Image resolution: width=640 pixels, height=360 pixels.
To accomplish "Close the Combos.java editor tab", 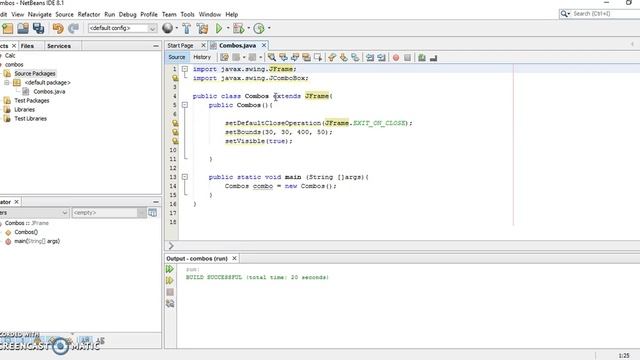I will (x=264, y=45).
